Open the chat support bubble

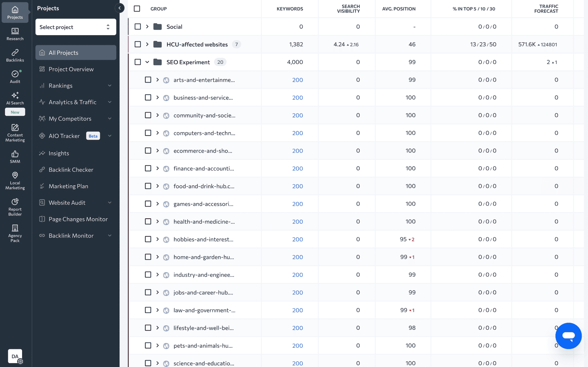[x=568, y=336]
